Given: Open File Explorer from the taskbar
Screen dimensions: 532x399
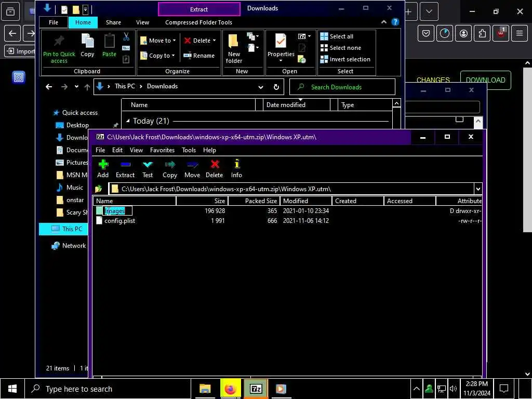Looking at the screenshot, I should click(205, 389).
